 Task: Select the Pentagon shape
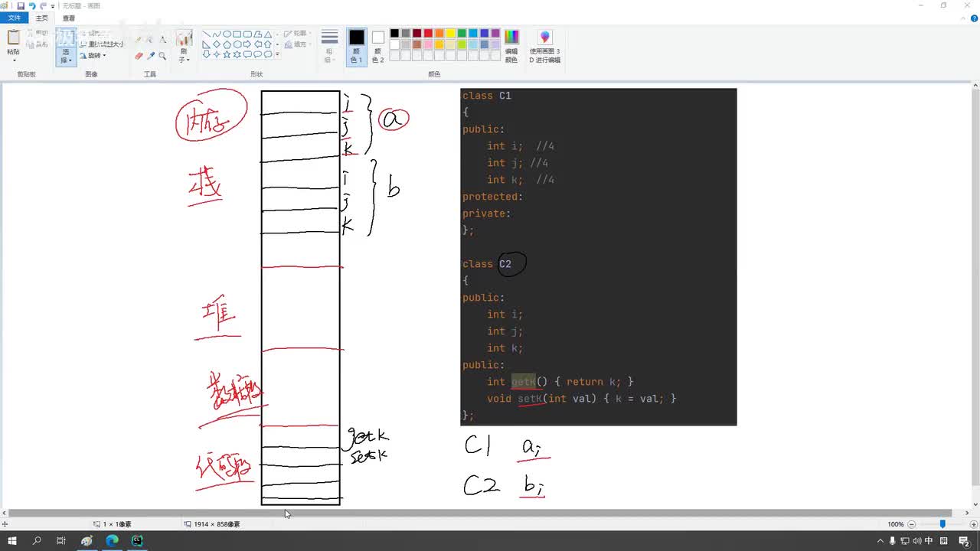click(227, 44)
